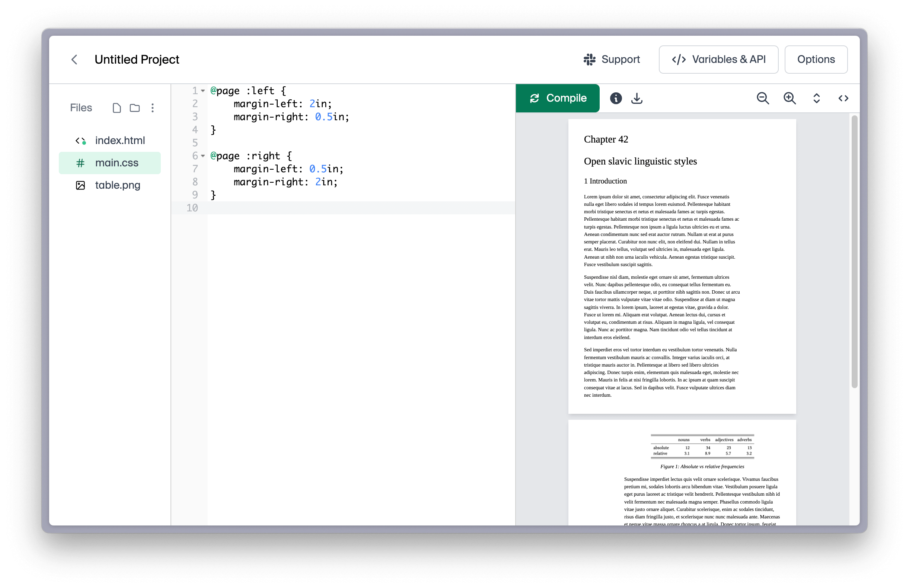Open Variables & API panel
This screenshot has height=588, width=909.
(x=718, y=60)
